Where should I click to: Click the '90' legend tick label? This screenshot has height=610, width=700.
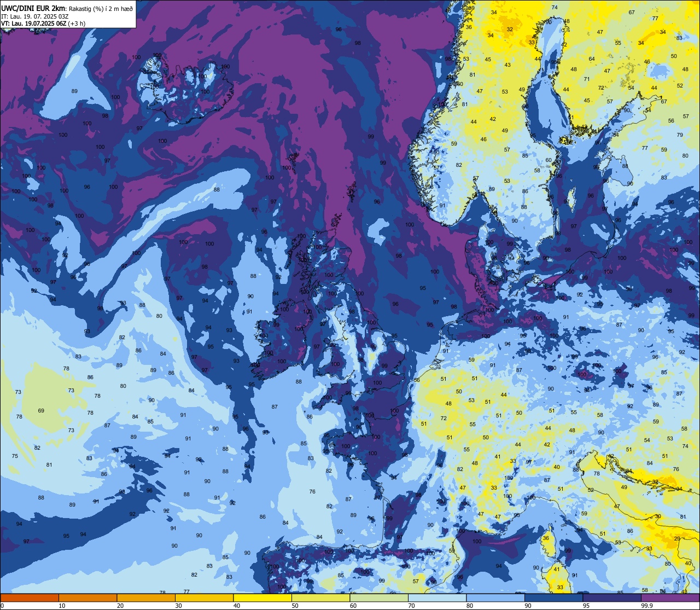528,606
